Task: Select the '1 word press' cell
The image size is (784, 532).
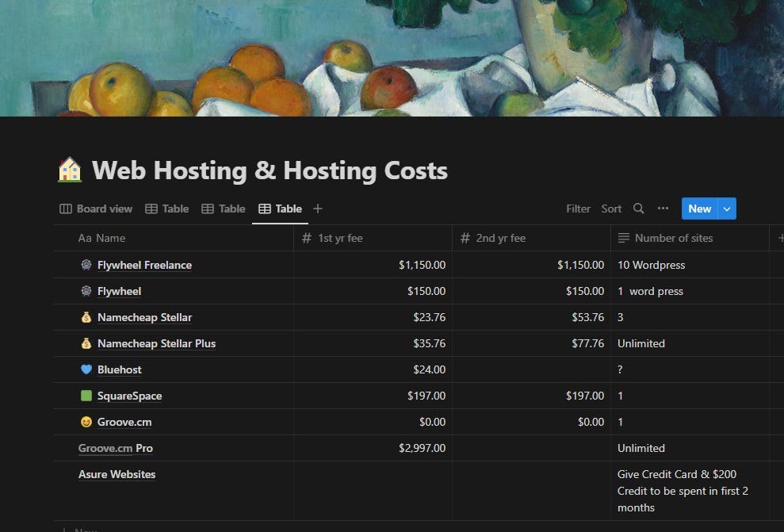Action: click(x=690, y=291)
